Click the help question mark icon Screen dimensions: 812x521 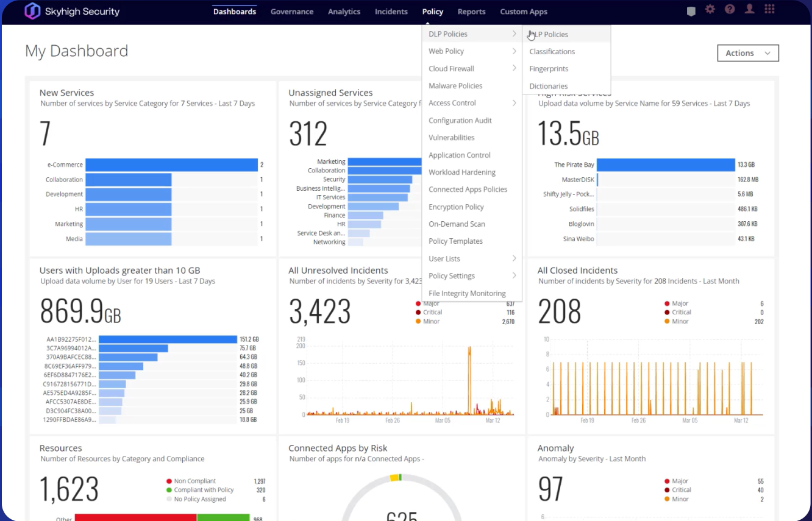coord(730,10)
